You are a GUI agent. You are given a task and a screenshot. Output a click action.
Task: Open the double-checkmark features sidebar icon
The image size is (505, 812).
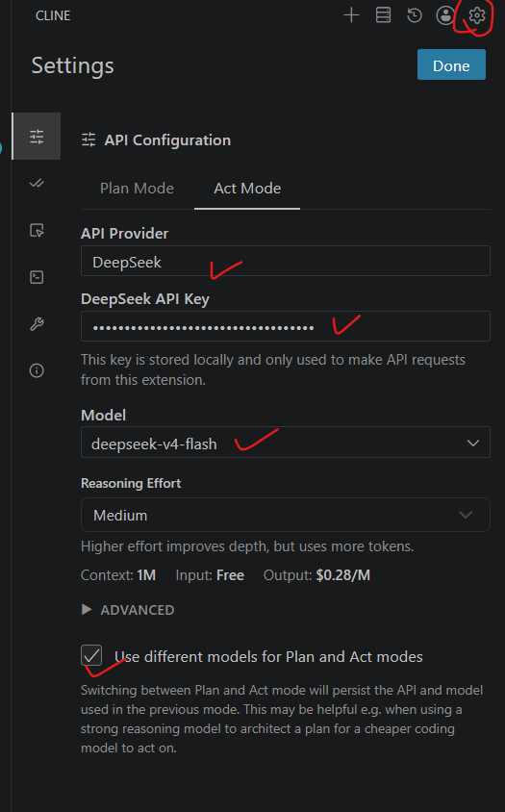click(x=37, y=184)
